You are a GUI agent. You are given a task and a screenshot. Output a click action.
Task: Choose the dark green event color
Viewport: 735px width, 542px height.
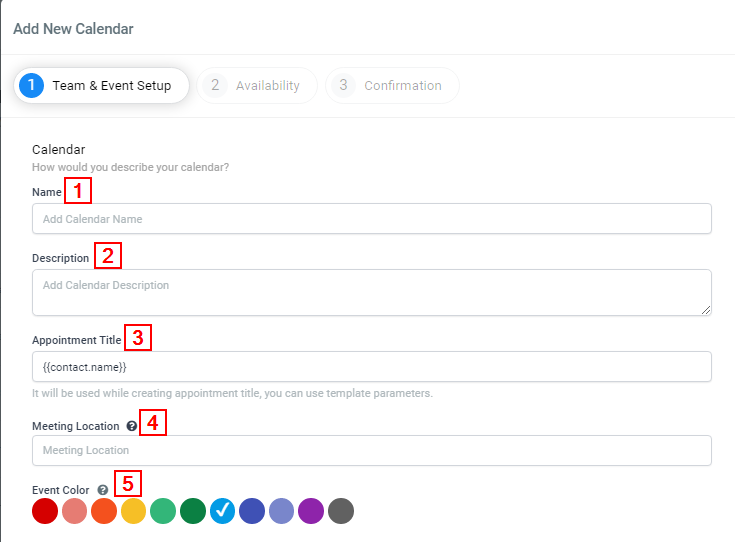[193, 511]
